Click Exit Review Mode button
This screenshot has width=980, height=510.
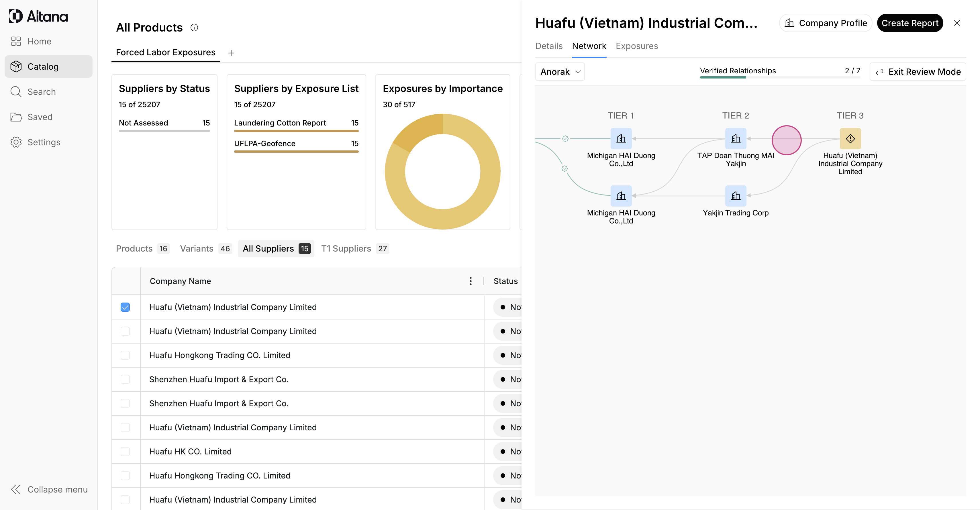point(918,72)
